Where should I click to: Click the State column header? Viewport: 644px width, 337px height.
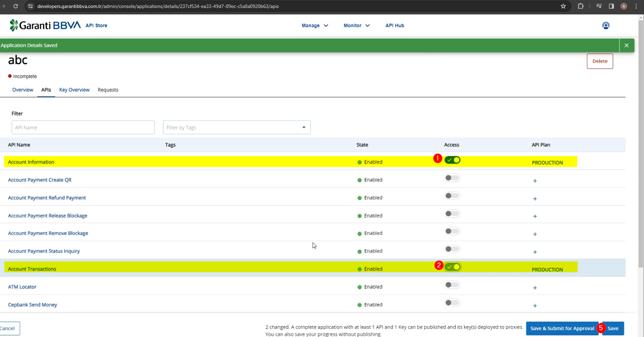pyautogui.click(x=362, y=145)
